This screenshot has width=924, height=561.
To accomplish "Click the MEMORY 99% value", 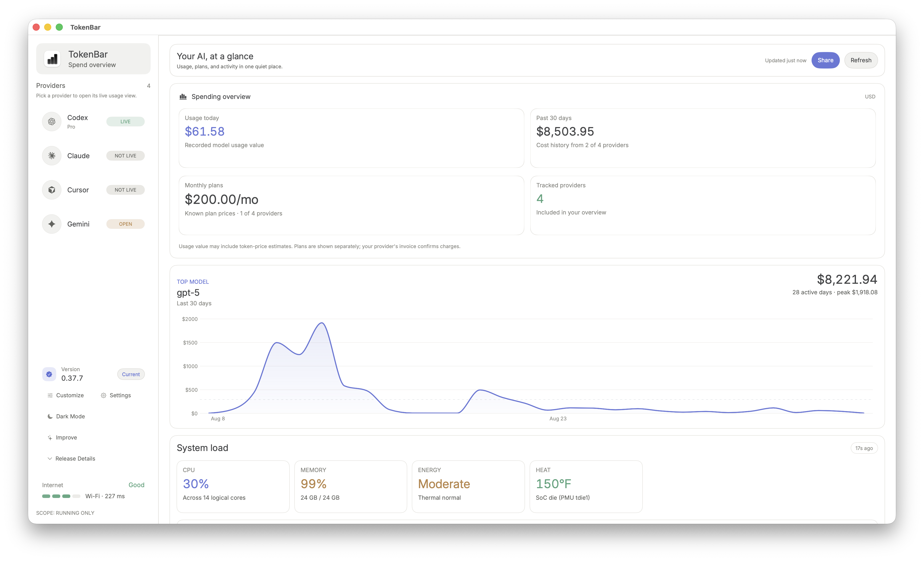I will 313,484.
